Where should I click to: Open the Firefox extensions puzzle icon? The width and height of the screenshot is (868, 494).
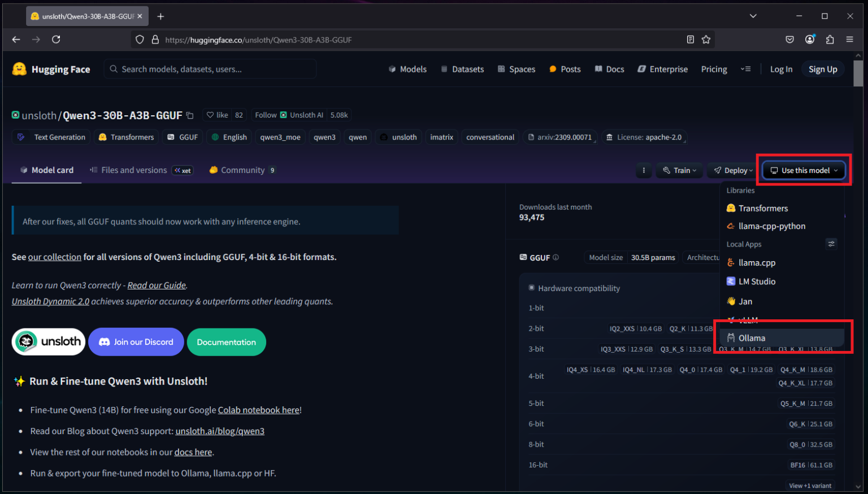point(830,40)
